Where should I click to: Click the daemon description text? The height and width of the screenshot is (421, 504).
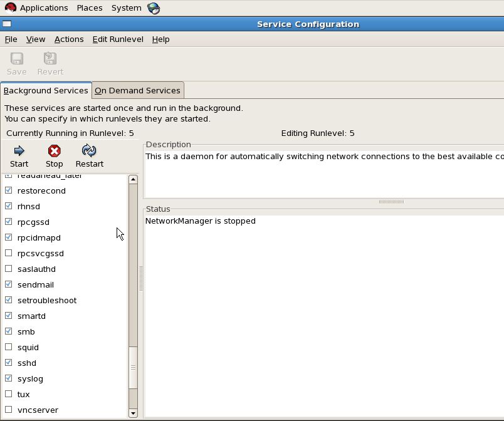pos(324,157)
